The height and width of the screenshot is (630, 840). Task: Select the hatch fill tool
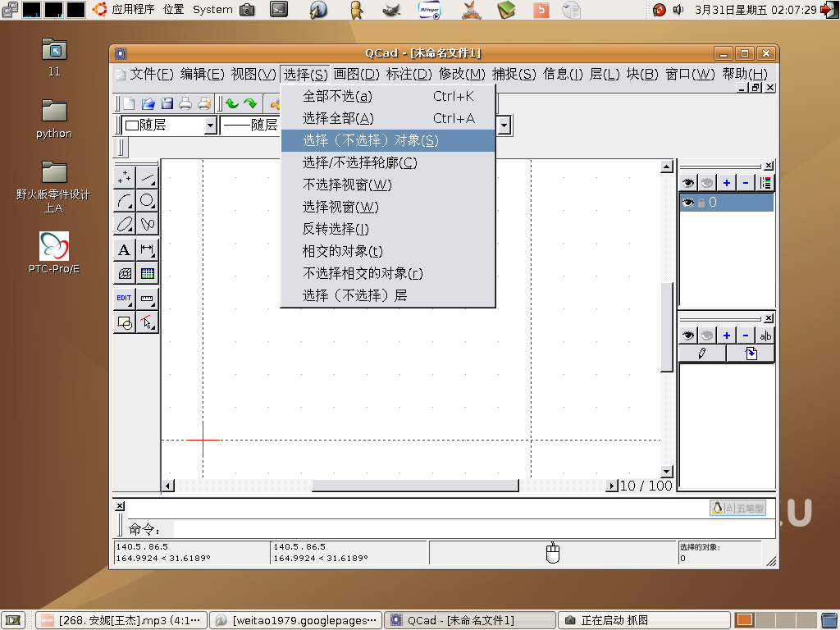125,273
